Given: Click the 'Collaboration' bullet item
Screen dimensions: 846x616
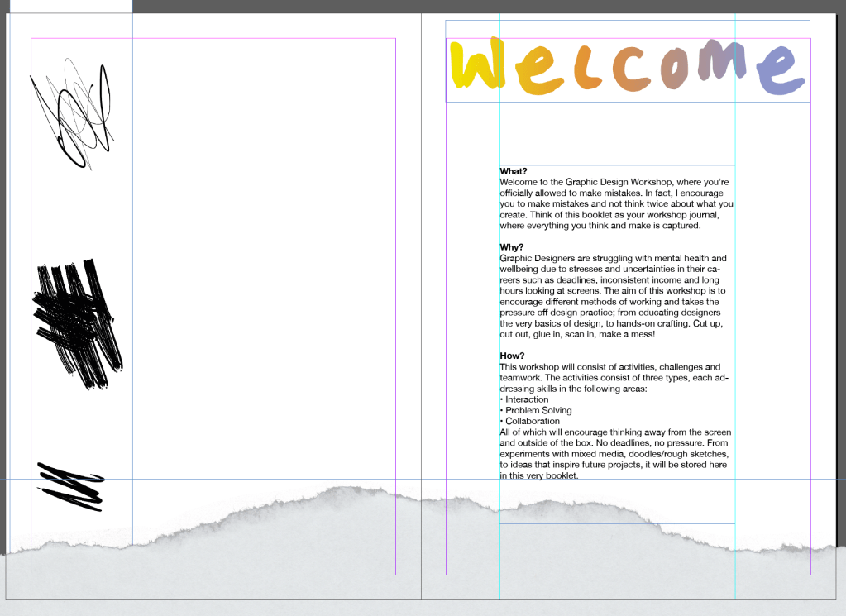Looking at the screenshot, I should [x=533, y=421].
